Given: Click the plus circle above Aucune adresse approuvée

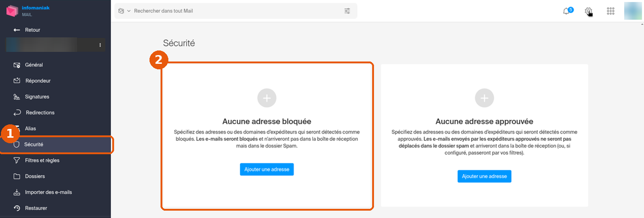Looking at the screenshot, I should click(484, 98).
